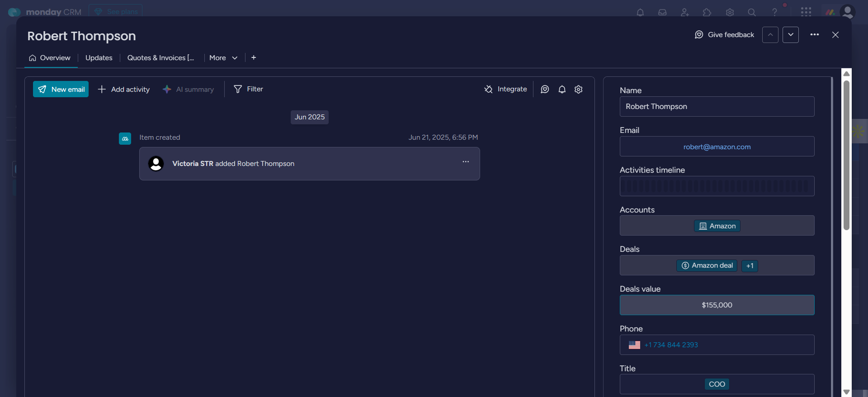This screenshot has height=397, width=868.
Task: Open the help question mark icon
Action: click(774, 12)
